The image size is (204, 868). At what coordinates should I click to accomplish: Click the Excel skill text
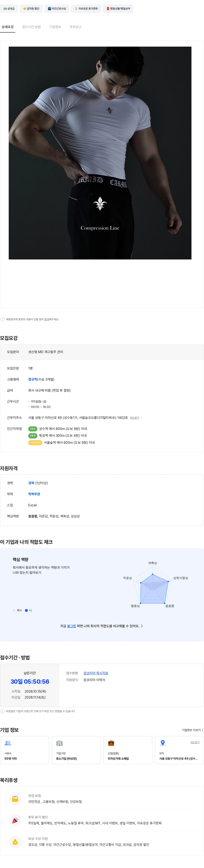pyautogui.click(x=32, y=506)
